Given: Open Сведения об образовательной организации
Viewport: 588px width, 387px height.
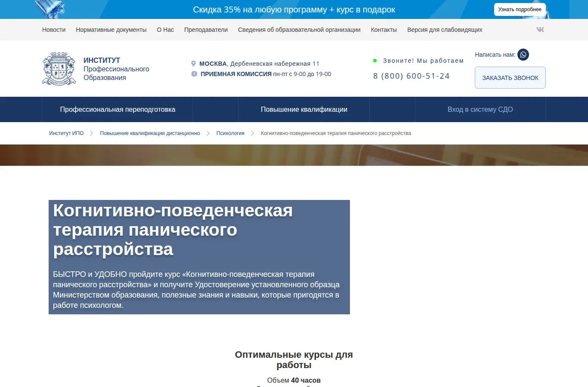Looking at the screenshot, I should click(299, 30).
